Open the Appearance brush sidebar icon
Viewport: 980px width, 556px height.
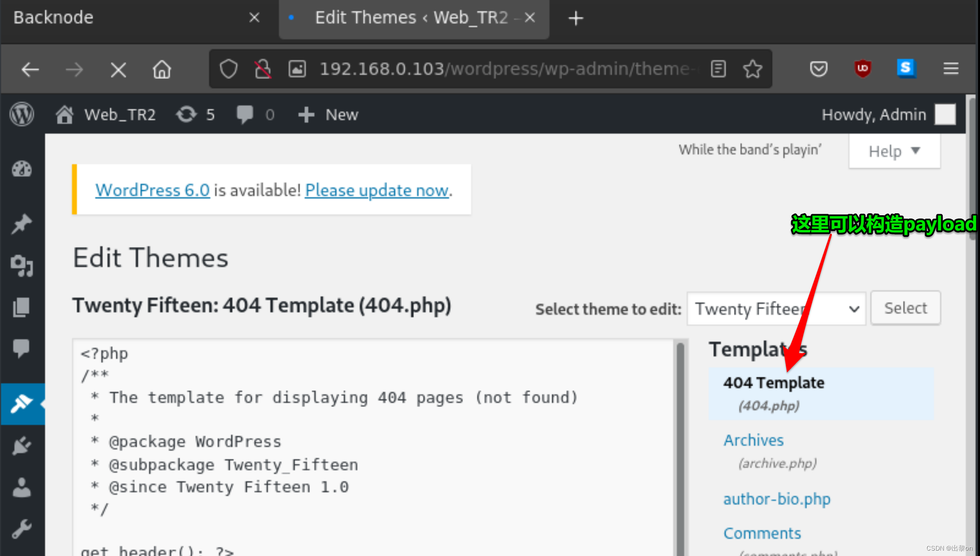[x=22, y=404]
